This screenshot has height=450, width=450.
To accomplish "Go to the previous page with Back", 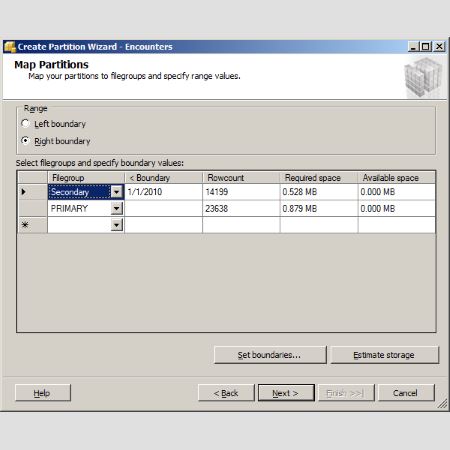I will pyautogui.click(x=226, y=393).
